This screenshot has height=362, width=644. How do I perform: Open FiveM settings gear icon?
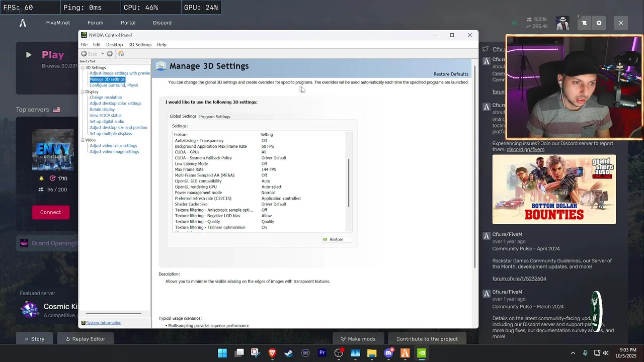click(x=599, y=23)
